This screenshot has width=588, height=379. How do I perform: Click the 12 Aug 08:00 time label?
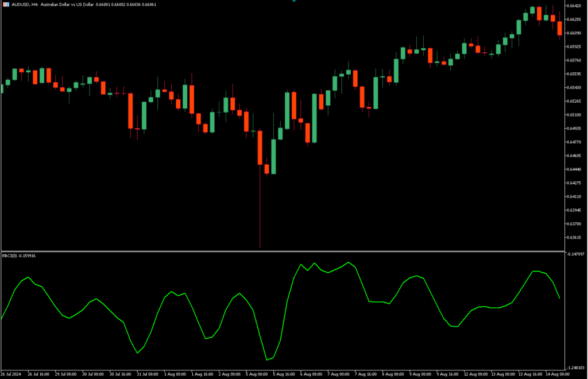[475, 374]
